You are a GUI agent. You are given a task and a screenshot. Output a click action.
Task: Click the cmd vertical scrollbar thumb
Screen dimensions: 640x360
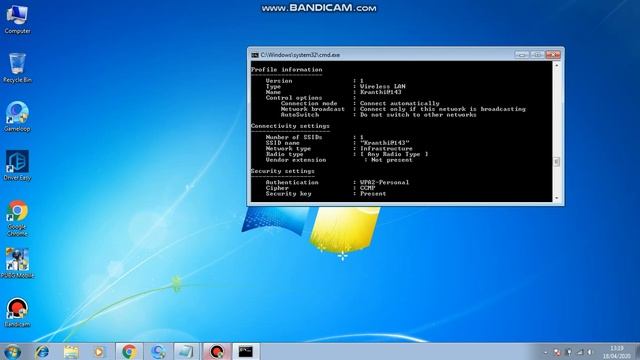[556, 162]
